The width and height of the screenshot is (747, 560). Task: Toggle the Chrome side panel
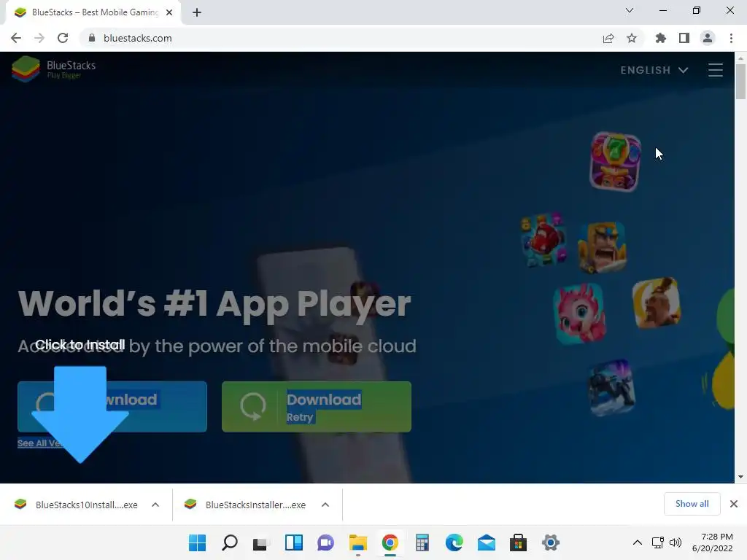point(684,38)
